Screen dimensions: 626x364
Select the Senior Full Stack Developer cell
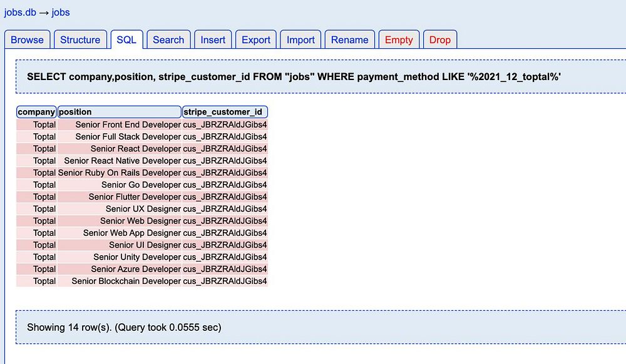click(x=120, y=137)
